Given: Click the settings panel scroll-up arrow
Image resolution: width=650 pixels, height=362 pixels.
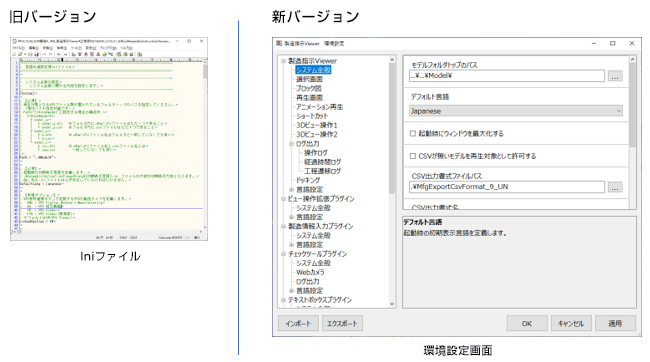Looking at the screenshot, I should (632, 60).
